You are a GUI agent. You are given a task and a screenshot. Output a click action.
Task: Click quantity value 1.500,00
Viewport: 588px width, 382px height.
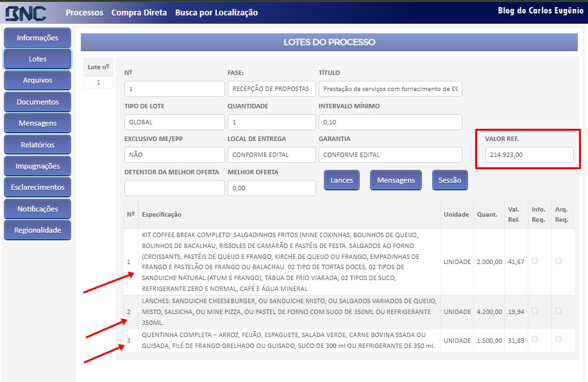coord(489,340)
